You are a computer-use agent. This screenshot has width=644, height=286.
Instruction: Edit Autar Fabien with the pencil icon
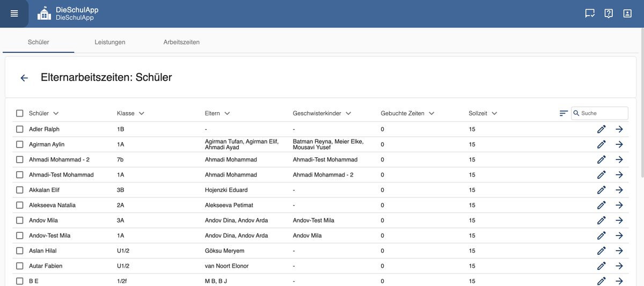tap(602, 266)
